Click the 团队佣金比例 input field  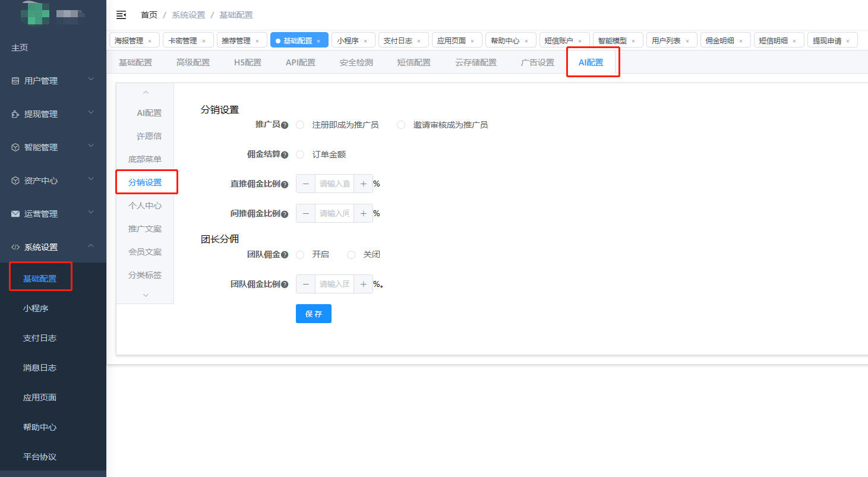pyautogui.click(x=334, y=285)
